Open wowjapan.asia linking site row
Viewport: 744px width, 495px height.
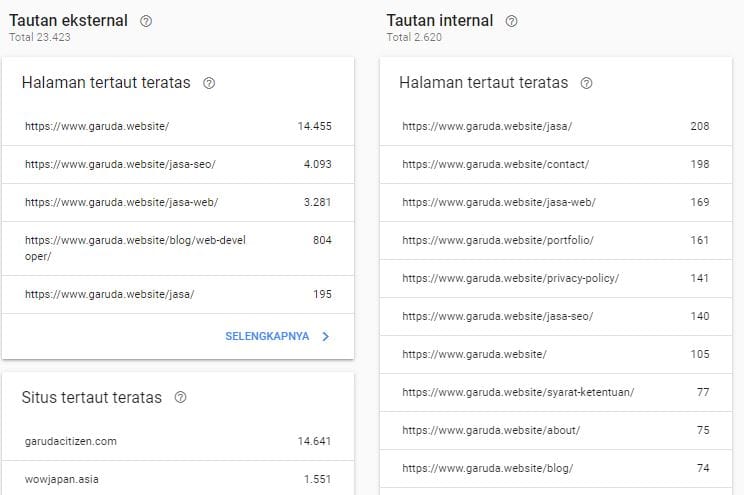pyautogui.click(x=178, y=478)
